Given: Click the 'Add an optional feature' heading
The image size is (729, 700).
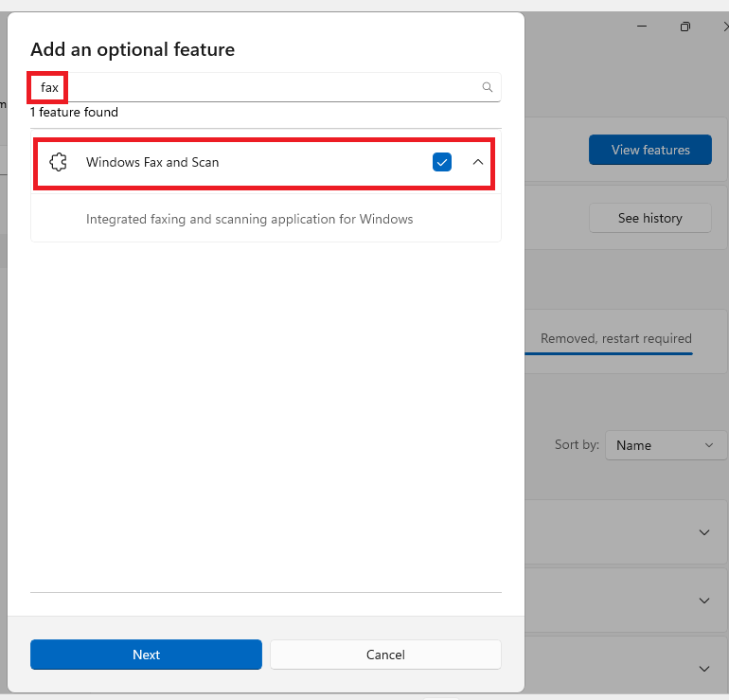Looking at the screenshot, I should pyautogui.click(x=133, y=49).
